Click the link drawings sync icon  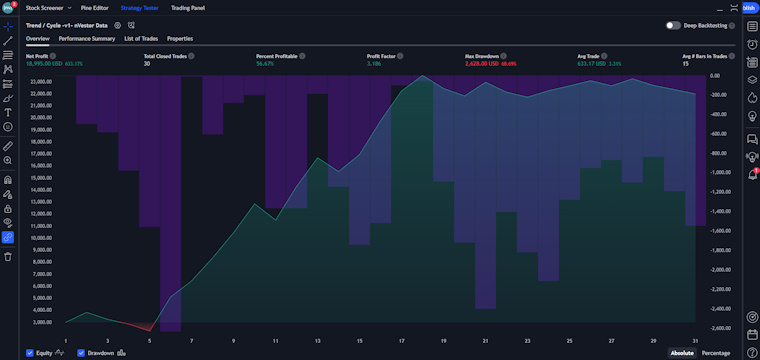pos(8,237)
